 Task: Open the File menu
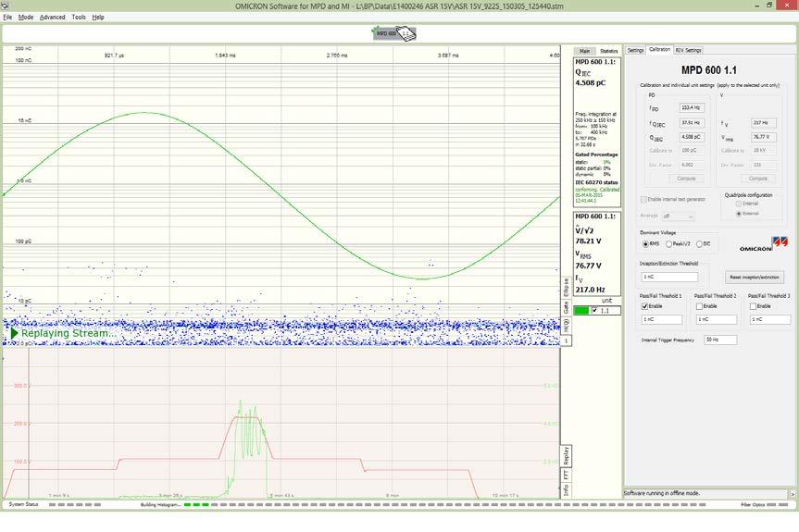click(7, 17)
